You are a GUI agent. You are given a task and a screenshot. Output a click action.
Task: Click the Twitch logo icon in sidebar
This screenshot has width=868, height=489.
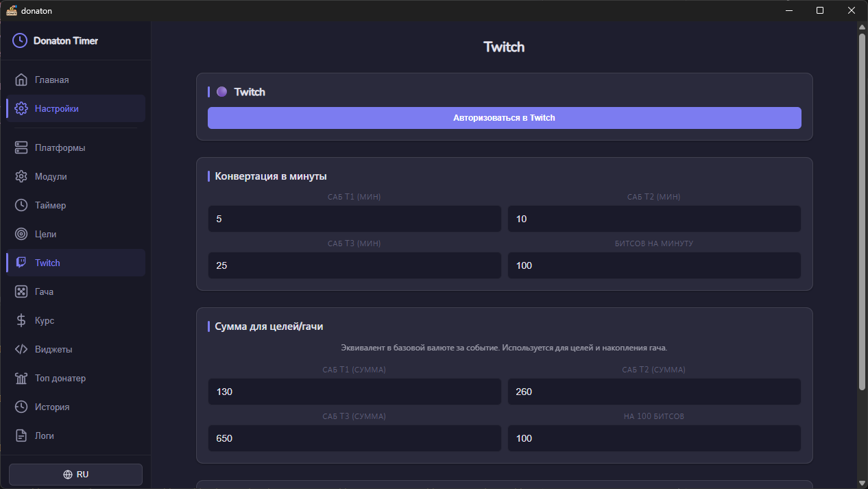tap(21, 263)
